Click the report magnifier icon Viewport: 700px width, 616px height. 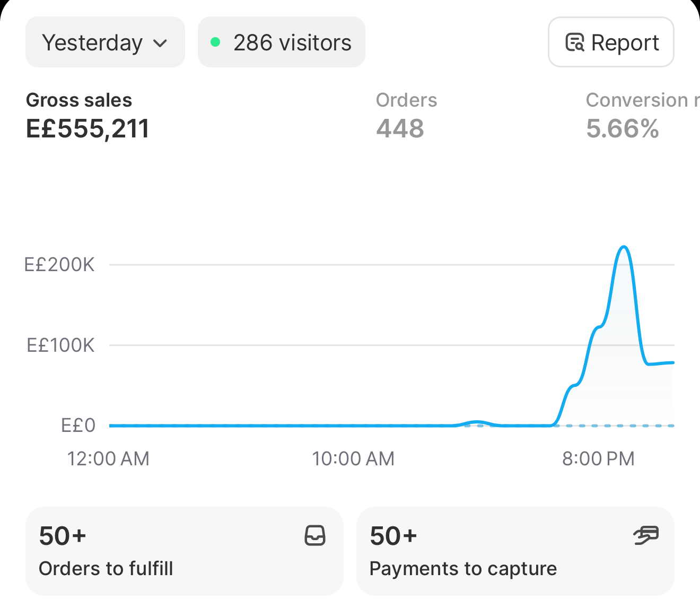coord(575,42)
